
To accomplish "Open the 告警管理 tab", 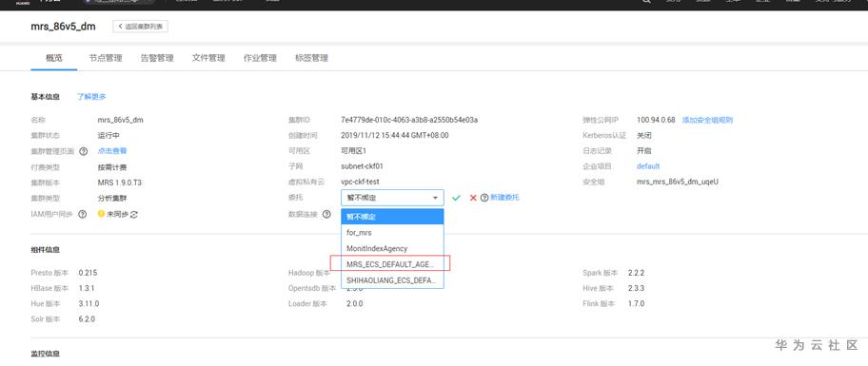I will coord(157,58).
